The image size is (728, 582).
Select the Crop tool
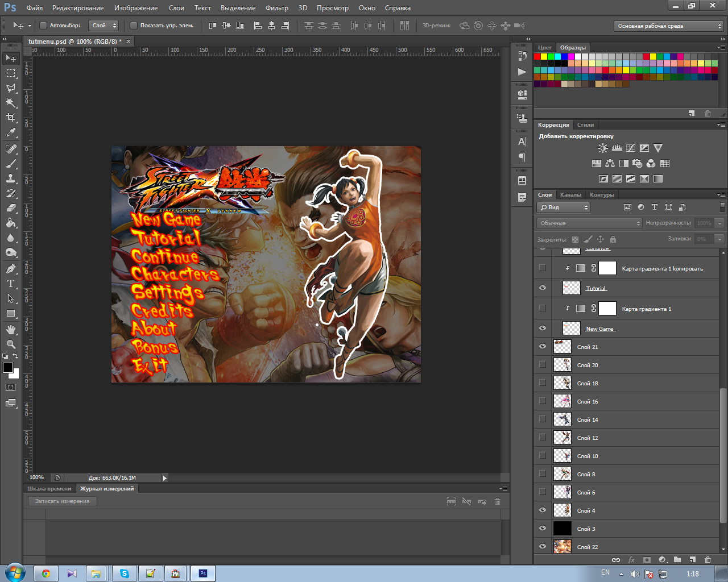point(11,118)
